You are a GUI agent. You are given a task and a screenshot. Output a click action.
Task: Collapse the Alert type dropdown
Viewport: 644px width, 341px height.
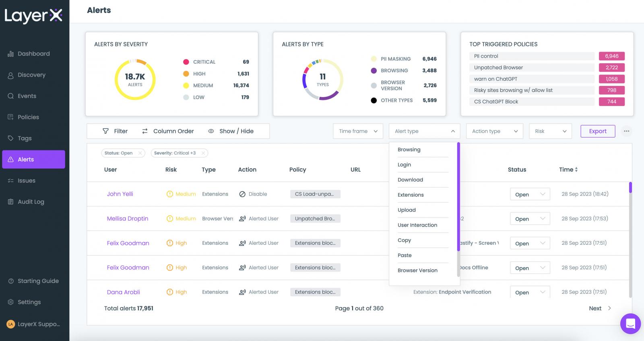[x=424, y=131]
